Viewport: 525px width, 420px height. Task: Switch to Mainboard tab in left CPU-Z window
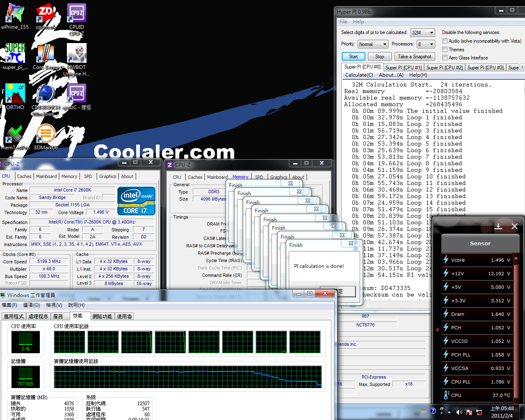coord(46,176)
